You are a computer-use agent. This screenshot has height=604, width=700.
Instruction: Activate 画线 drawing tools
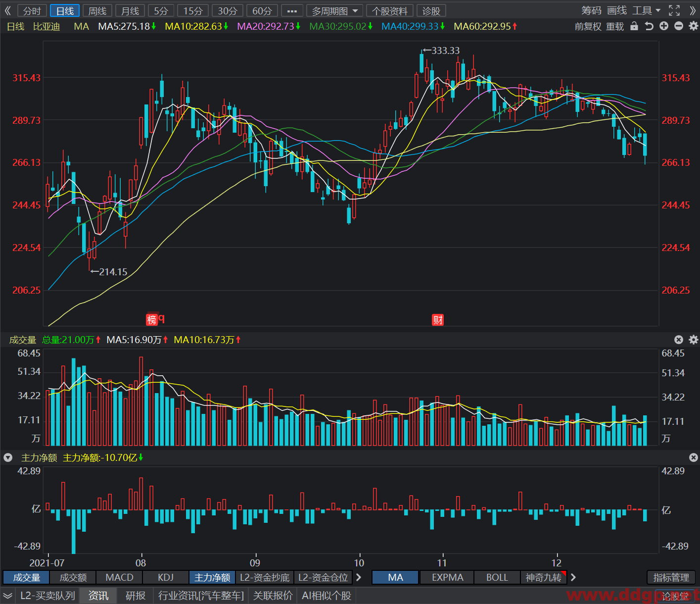(617, 10)
